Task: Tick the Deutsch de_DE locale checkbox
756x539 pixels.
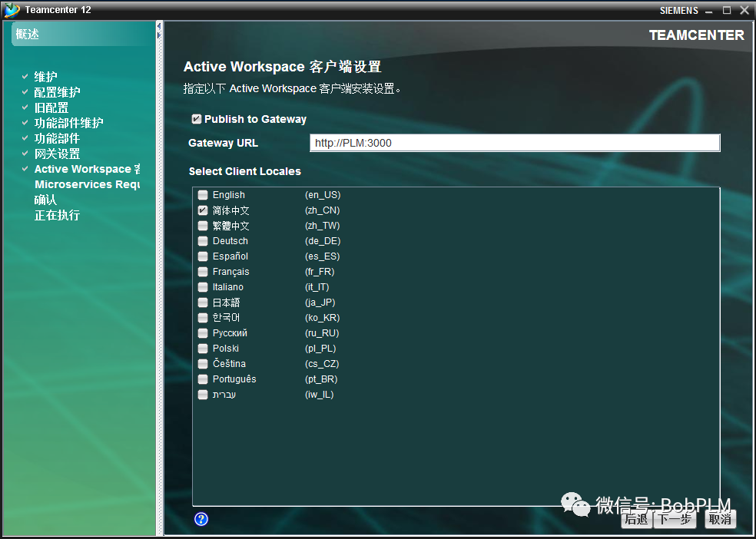Action: point(203,241)
